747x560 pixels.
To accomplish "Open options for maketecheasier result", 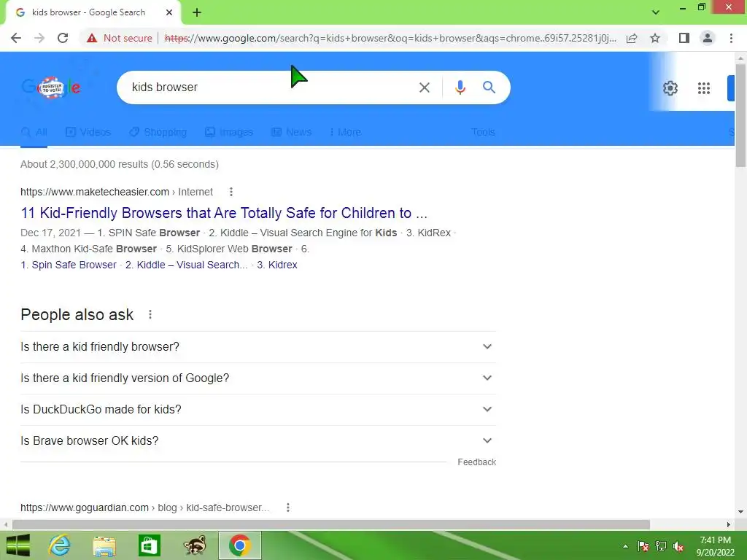I will click(231, 192).
